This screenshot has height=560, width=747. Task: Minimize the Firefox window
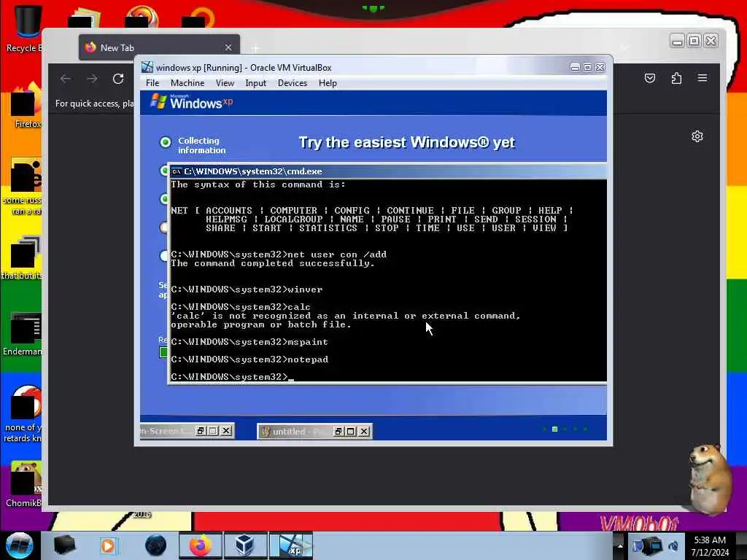[677, 41]
